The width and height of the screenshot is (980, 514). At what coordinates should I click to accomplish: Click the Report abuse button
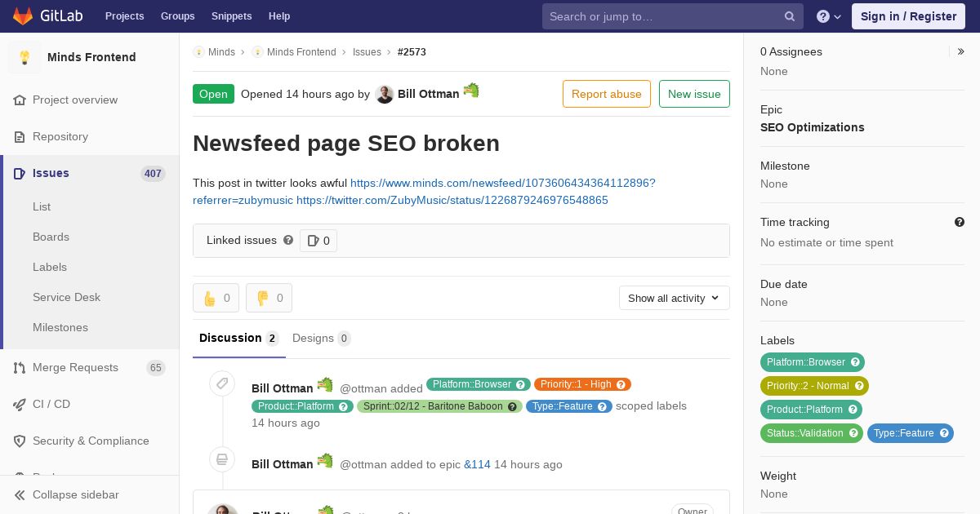(x=607, y=94)
